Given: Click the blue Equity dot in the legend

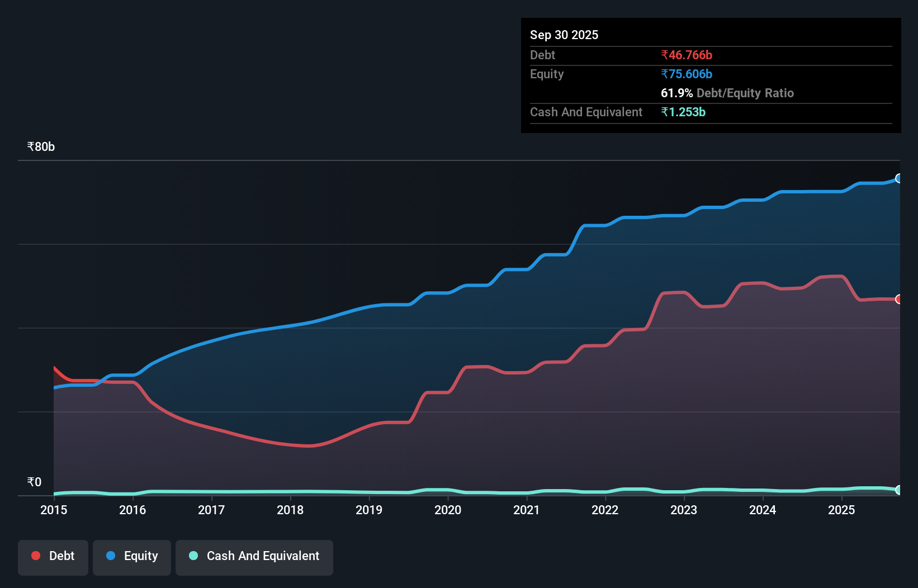Looking at the screenshot, I should pos(110,556).
